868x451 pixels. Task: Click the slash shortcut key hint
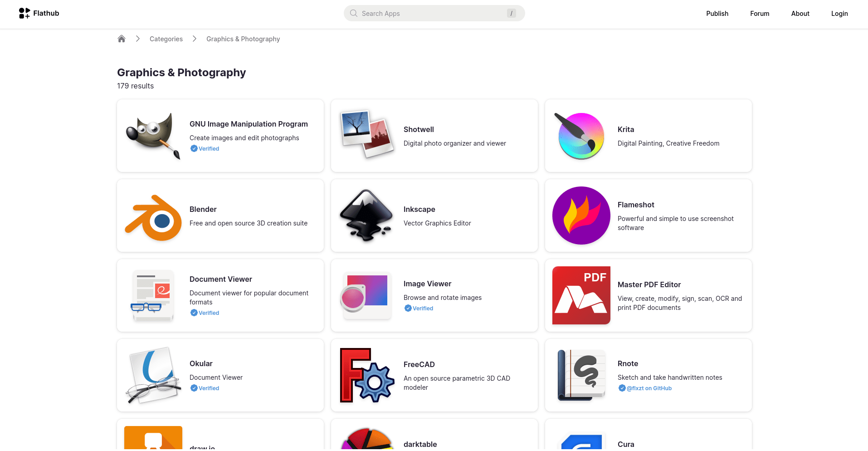click(x=512, y=13)
